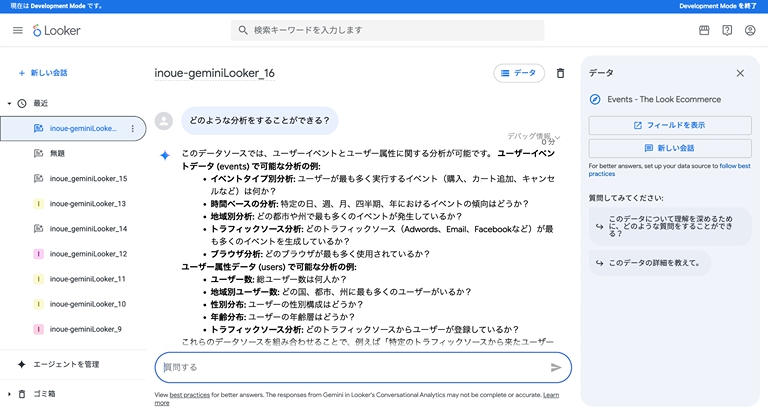Screen dimensions: 768x415
Task: Click the Looker logo
Action: [57, 30]
